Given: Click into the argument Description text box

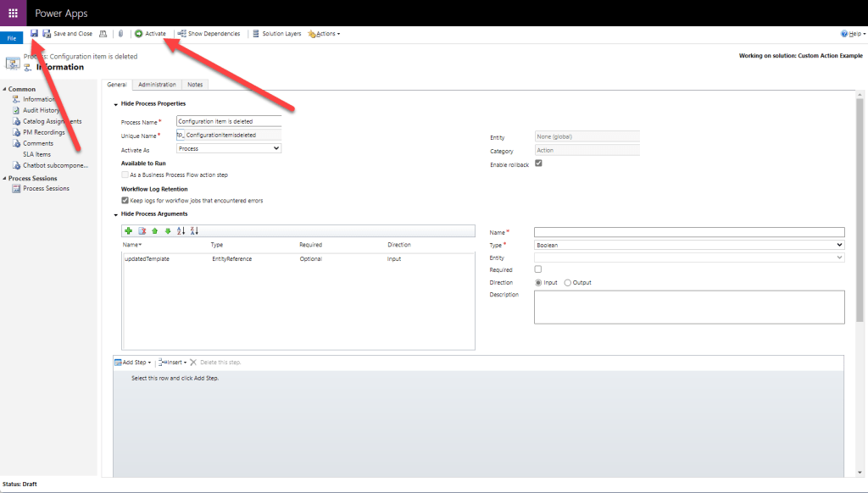Looking at the screenshot, I should pyautogui.click(x=688, y=307).
